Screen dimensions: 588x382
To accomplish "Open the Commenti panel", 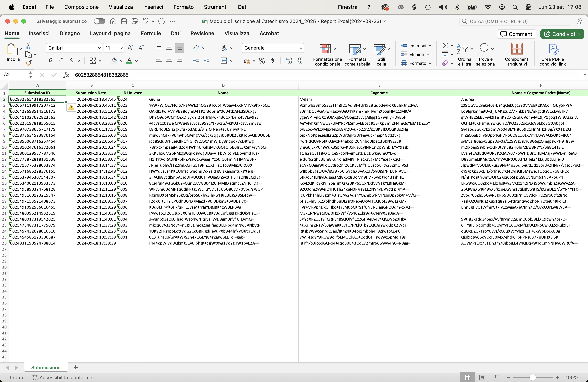I will [x=516, y=34].
